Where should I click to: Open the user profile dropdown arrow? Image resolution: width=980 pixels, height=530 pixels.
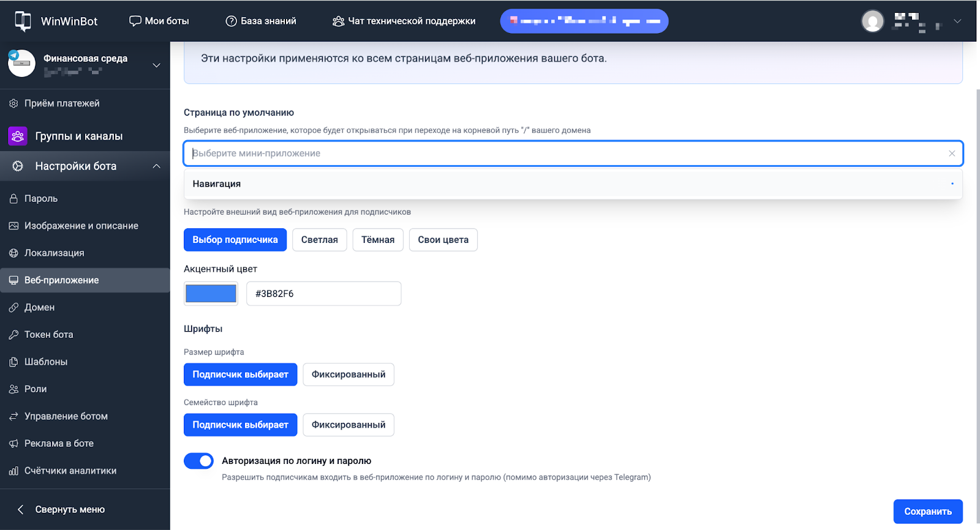(x=957, y=21)
